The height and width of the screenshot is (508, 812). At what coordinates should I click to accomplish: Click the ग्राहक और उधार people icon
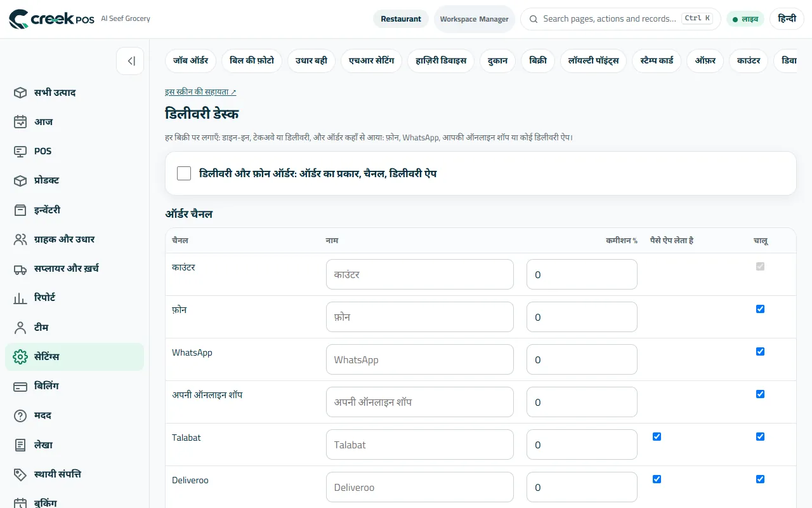pos(20,239)
